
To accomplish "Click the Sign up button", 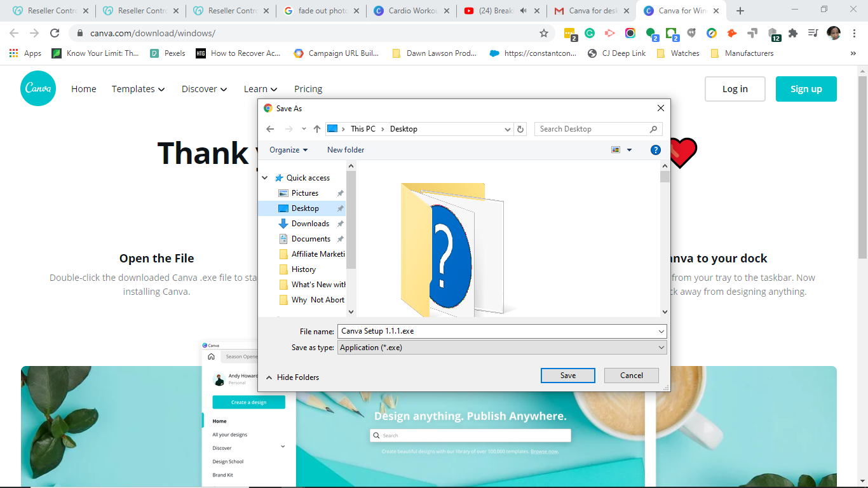I will pyautogui.click(x=806, y=89).
